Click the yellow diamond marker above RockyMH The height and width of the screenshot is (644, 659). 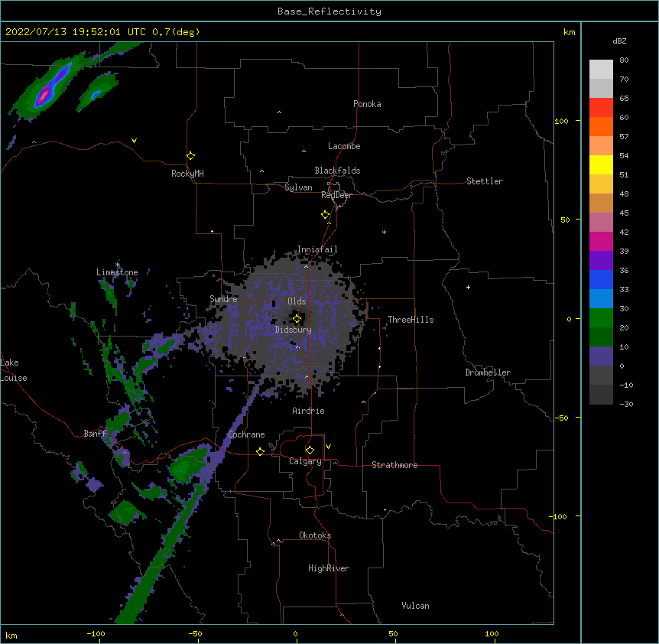pos(191,156)
